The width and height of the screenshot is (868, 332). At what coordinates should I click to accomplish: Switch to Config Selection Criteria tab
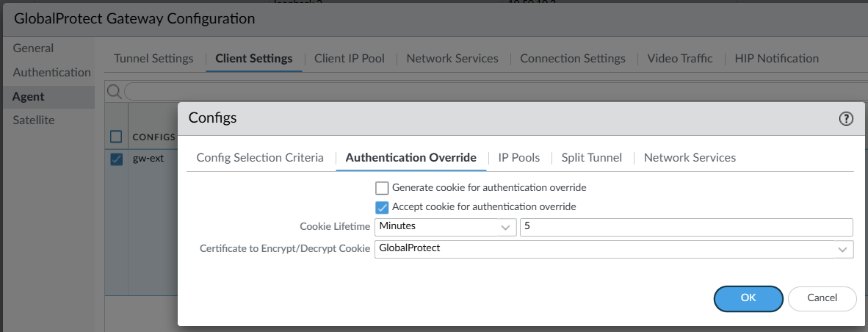260,157
